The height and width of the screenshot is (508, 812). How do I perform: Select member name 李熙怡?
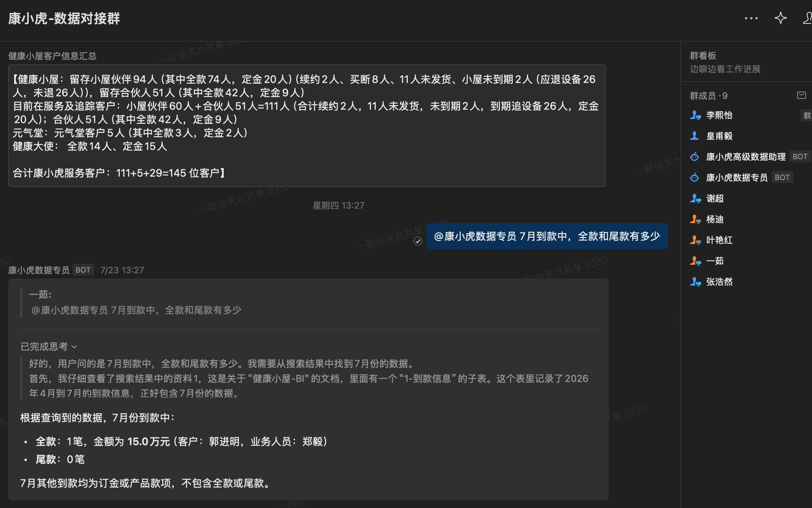719,115
